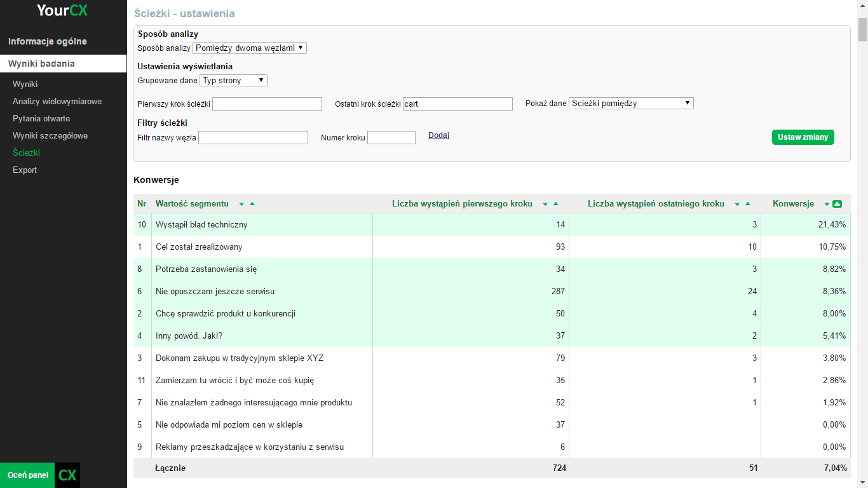Select row Zamierzam tu wrócić

492,380
